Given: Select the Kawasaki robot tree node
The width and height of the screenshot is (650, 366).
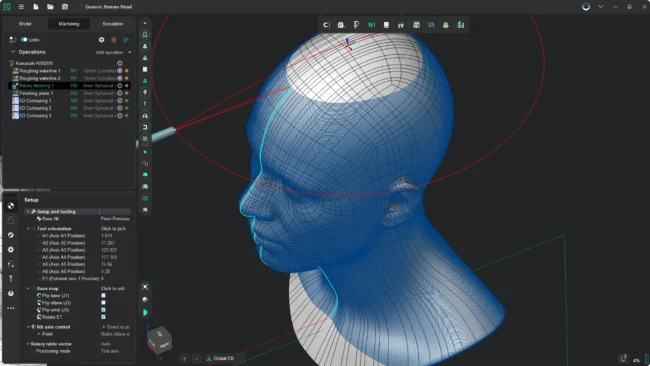Looking at the screenshot, I should coord(34,63).
